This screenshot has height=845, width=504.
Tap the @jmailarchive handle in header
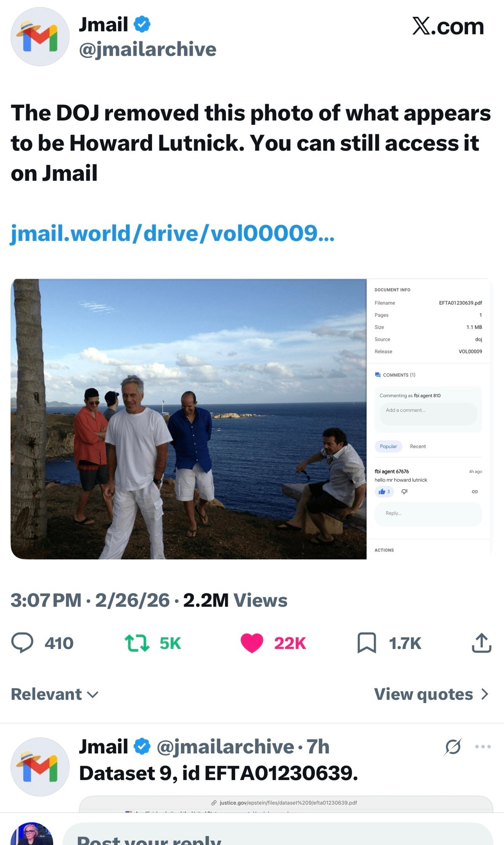click(x=148, y=49)
